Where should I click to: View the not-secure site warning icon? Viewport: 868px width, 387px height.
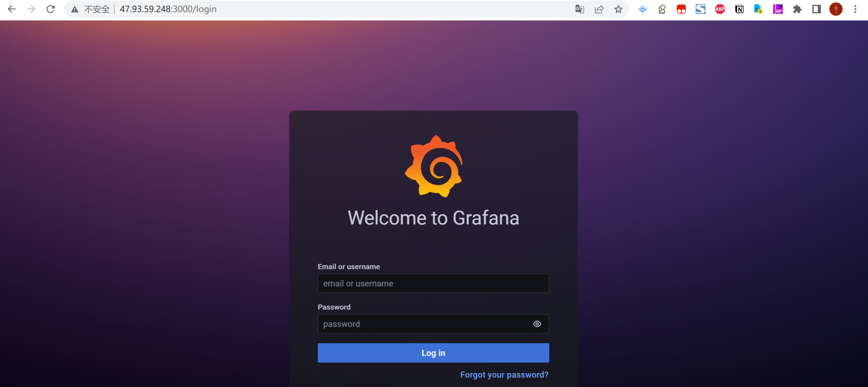pyautogui.click(x=75, y=9)
